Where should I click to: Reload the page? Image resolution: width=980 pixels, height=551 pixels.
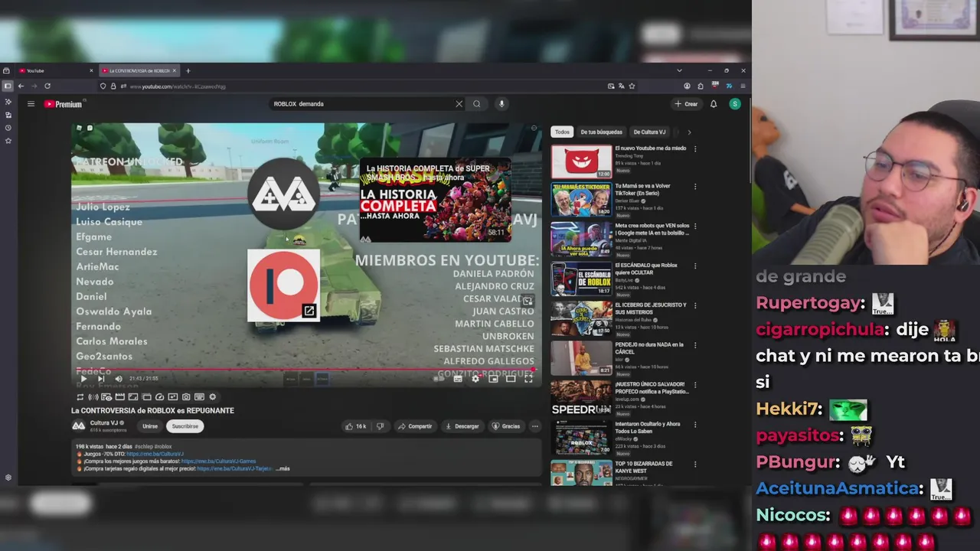(47, 86)
